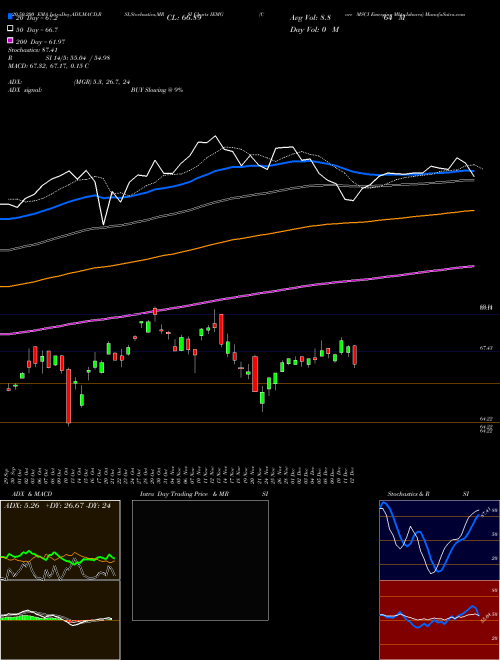The height and width of the screenshot is (660, 500).
Task: Click the 'Stochastics & R' panel title
Action: click(x=408, y=494)
